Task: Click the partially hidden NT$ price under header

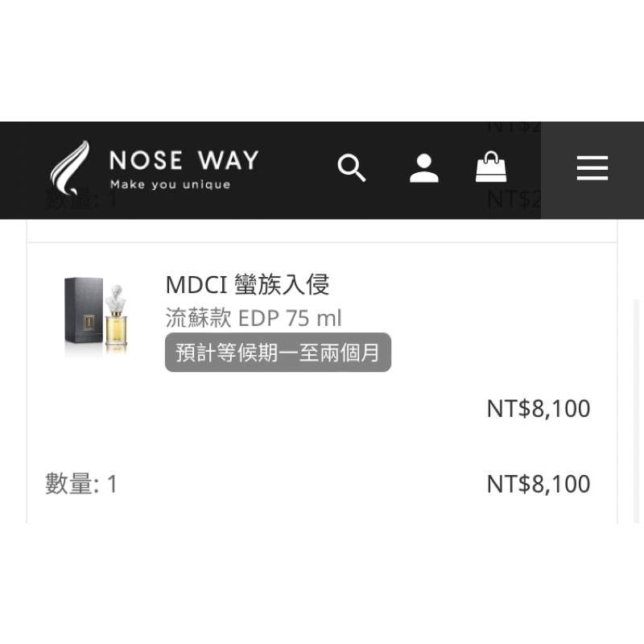Action: point(514,199)
